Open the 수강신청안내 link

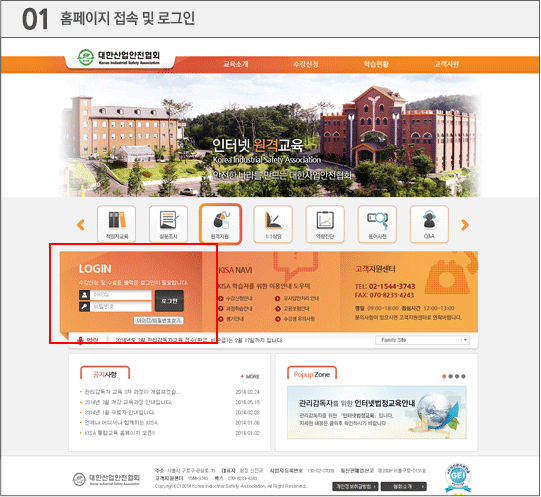[236, 298]
